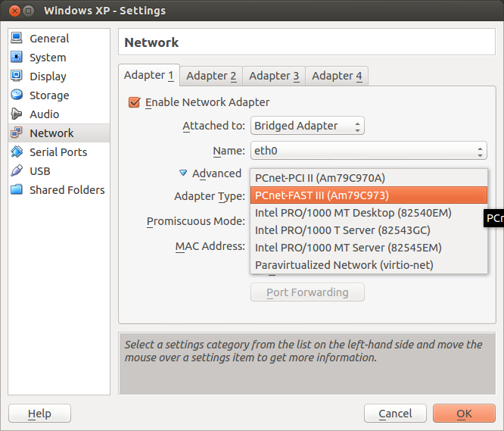The width and height of the screenshot is (504, 431).
Task: Pick PCnet-PCI II (Am79C970A) from list
Action: point(320,178)
